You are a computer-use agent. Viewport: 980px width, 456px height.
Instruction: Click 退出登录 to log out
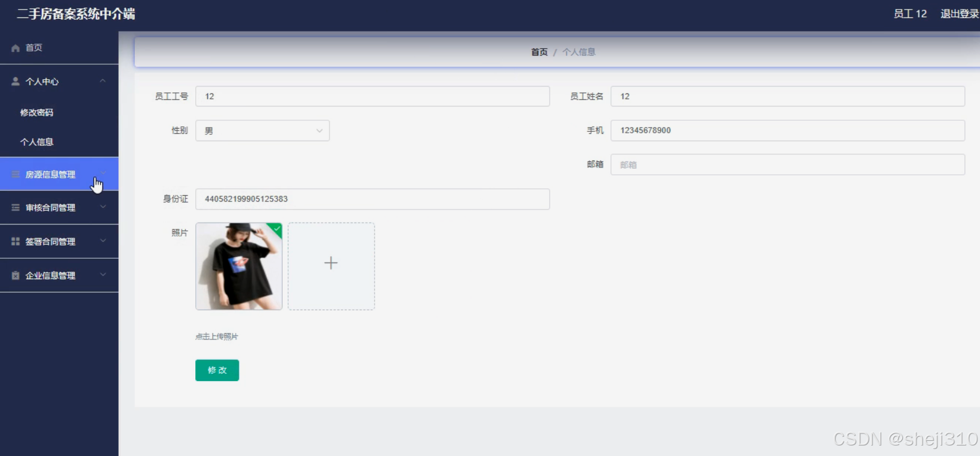click(960, 14)
